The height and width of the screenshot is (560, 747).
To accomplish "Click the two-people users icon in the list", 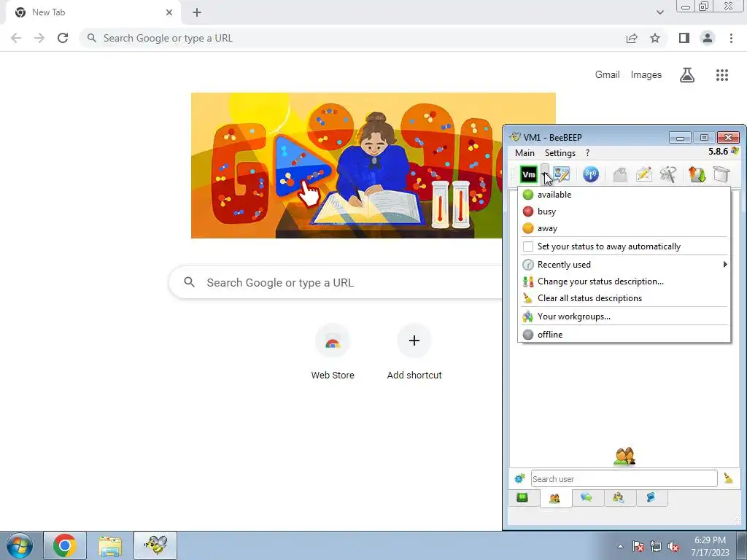I will click(624, 456).
